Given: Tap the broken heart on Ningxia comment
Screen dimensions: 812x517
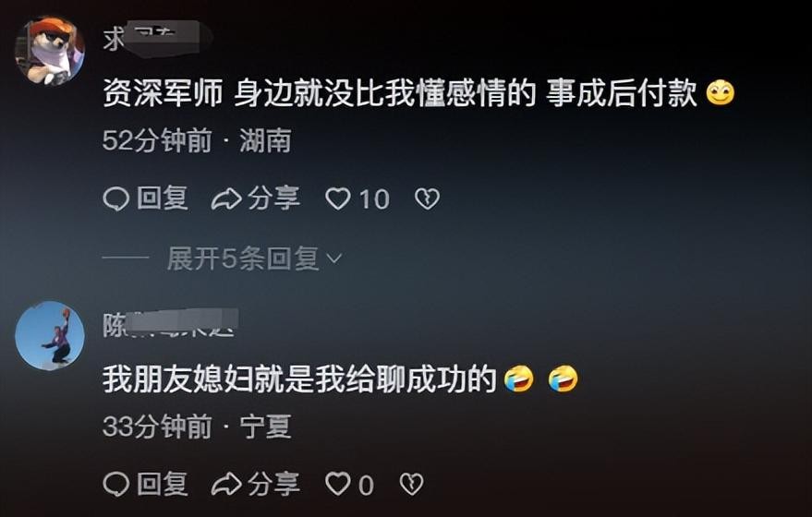Looking at the screenshot, I should pyautogui.click(x=412, y=485).
